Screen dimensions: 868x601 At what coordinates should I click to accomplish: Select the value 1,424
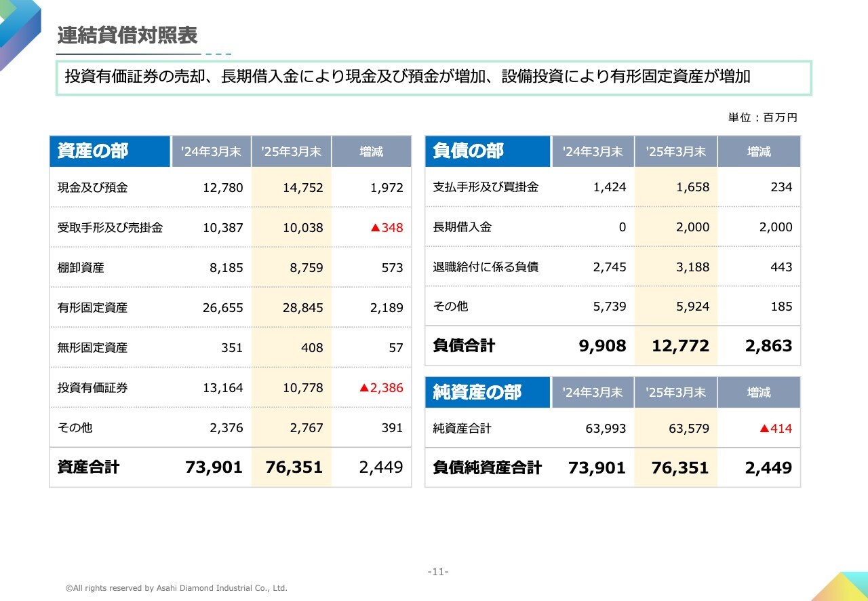tap(610, 187)
